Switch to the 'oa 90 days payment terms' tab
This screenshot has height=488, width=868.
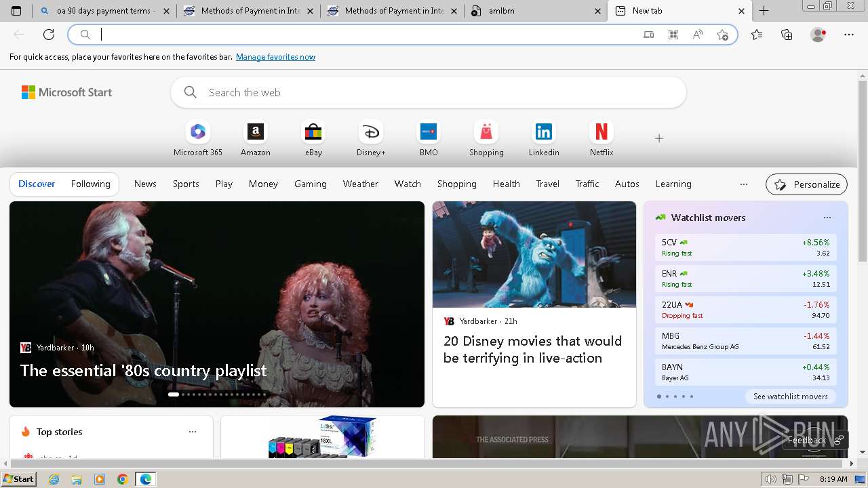tap(104, 11)
